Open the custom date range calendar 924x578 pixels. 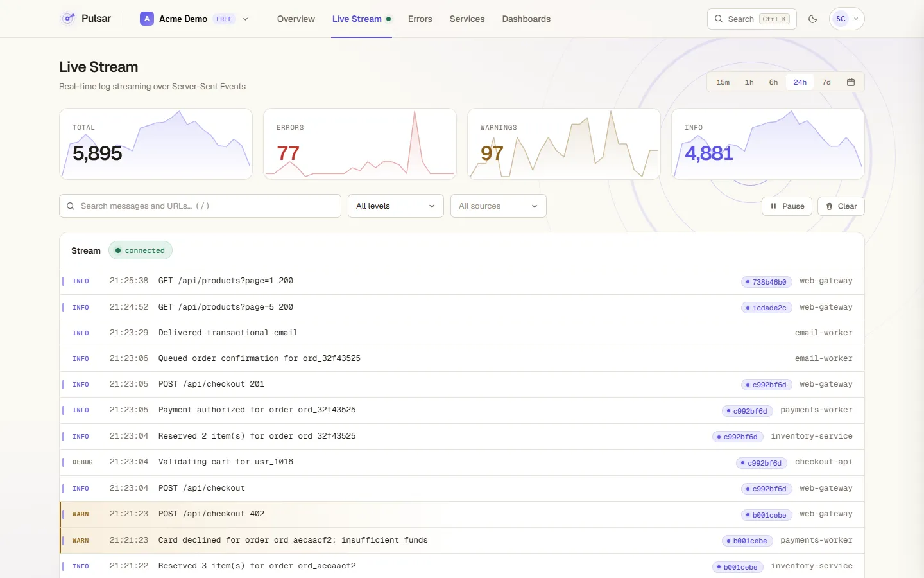pyautogui.click(x=851, y=82)
